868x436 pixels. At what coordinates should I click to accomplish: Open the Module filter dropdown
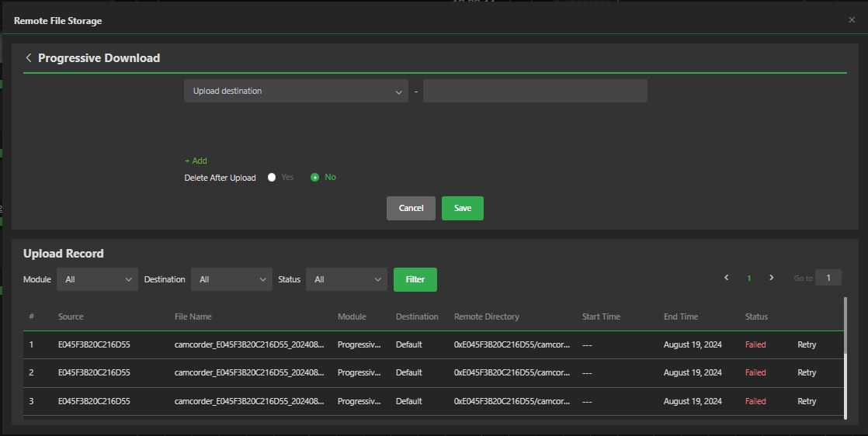[x=97, y=279]
